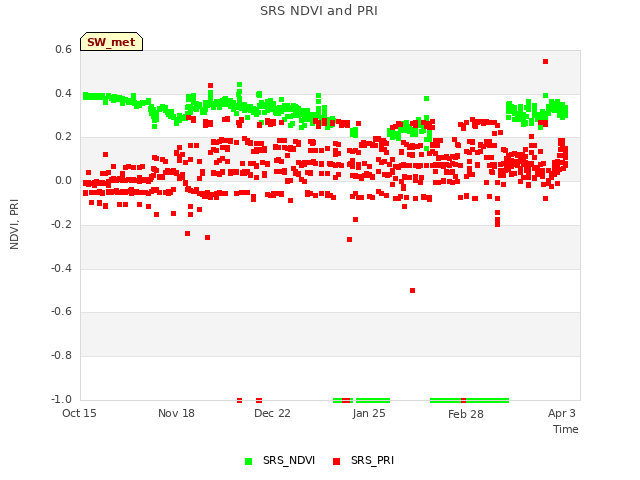
Task: Click the Nov 18 x-axis label
Action: pyautogui.click(x=176, y=413)
